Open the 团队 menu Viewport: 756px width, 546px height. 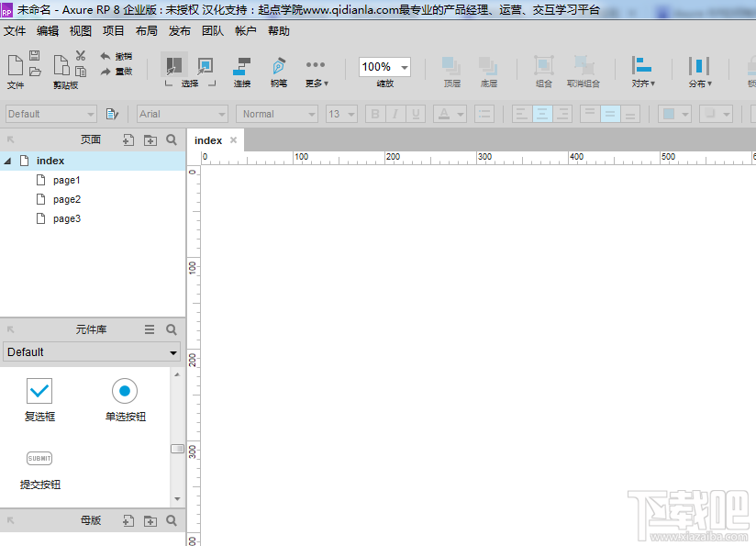pos(213,31)
